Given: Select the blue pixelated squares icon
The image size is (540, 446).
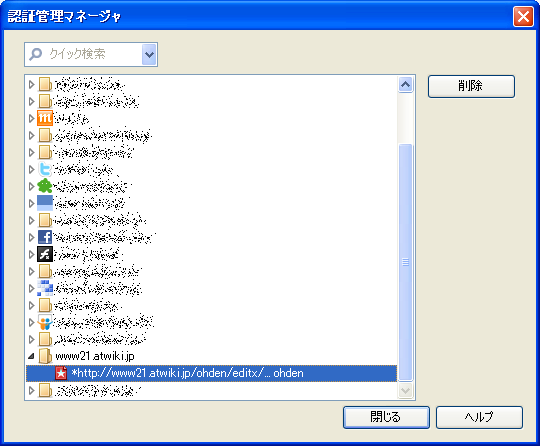Looking at the screenshot, I should coord(45,288).
